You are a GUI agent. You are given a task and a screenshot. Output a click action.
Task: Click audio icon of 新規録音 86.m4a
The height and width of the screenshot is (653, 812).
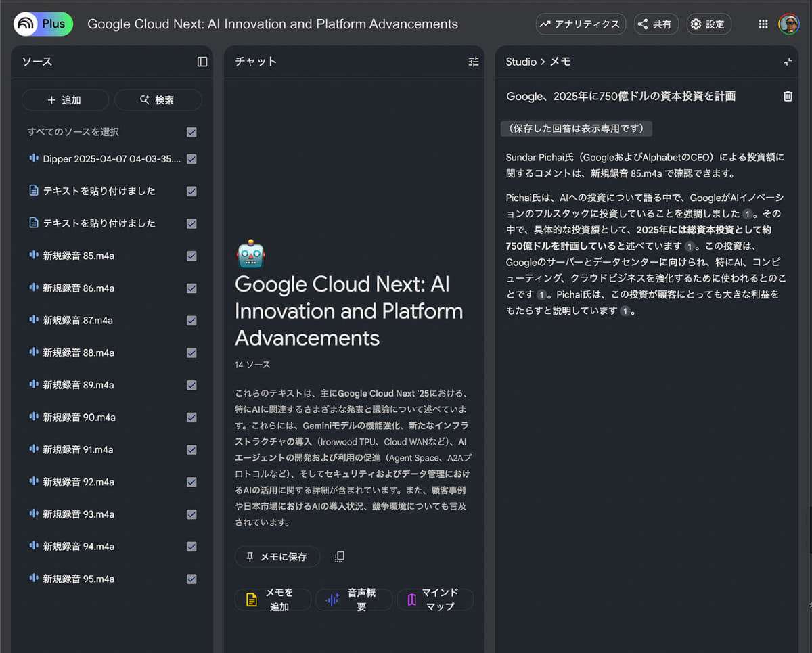tap(33, 288)
